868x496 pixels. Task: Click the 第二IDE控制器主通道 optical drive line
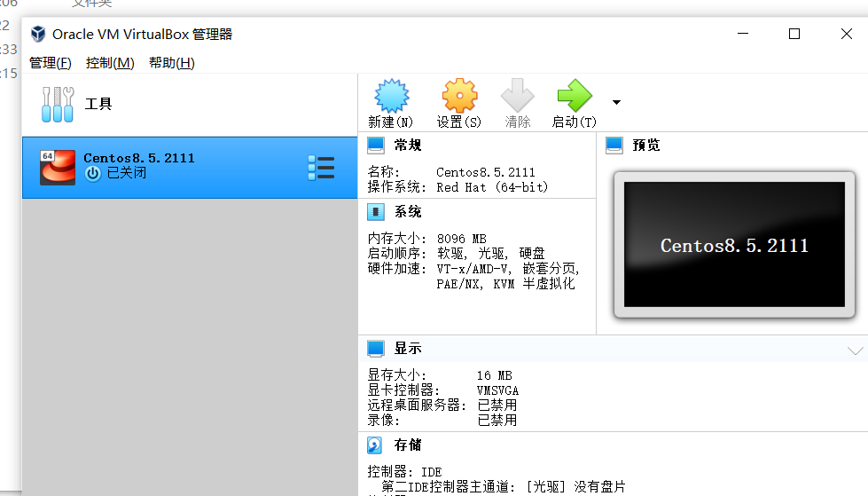[504, 487]
